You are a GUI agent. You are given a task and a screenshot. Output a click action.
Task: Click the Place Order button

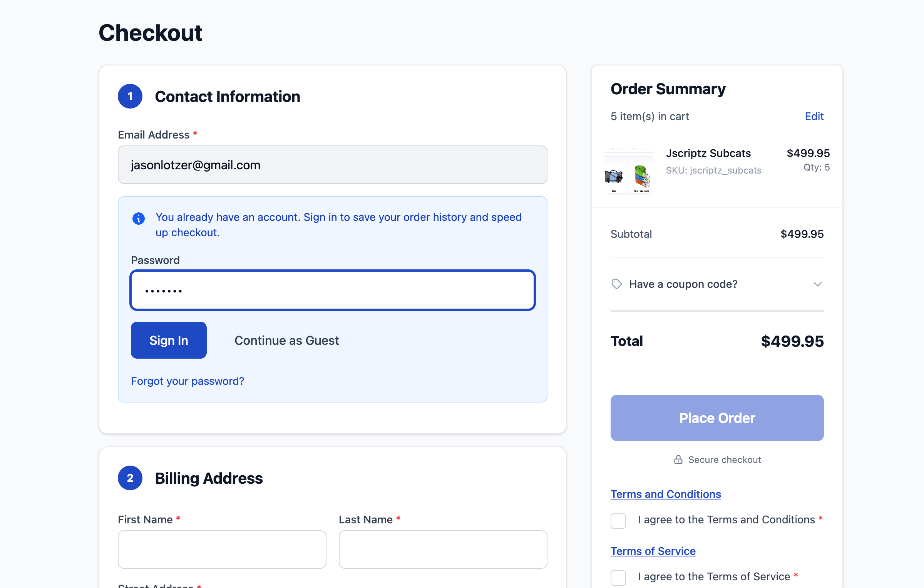tap(717, 418)
